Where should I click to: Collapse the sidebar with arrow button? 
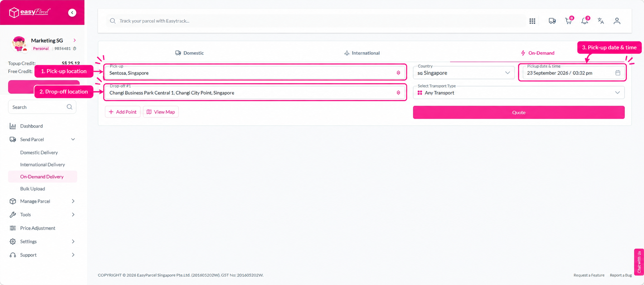[x=72, y=13]
